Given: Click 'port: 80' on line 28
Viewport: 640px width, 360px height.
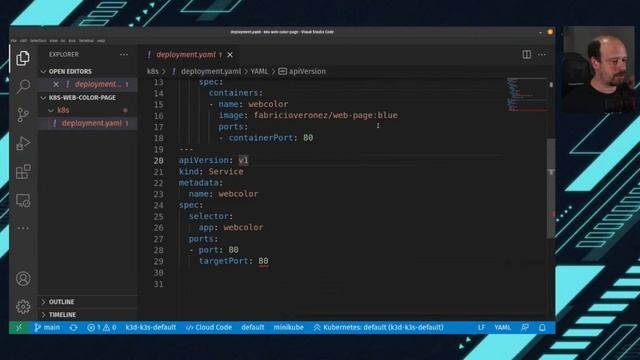Looking at the screenshot, I should coord(218,250).
